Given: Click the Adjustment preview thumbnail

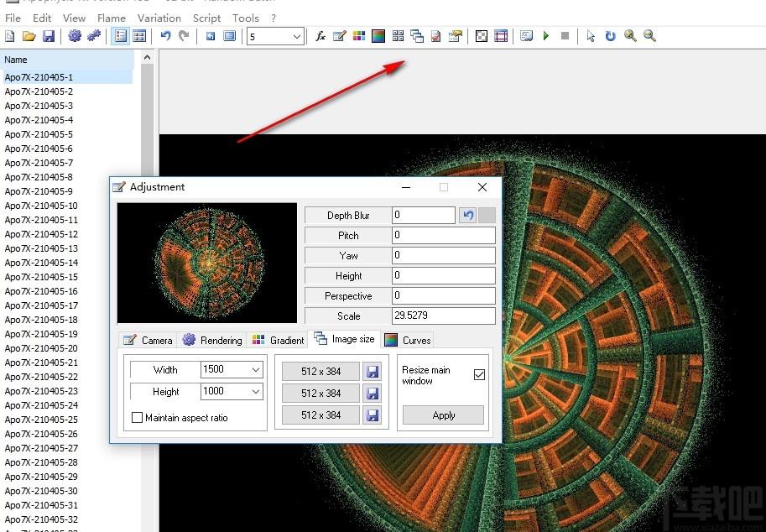Looking at the screenshot, I should (x=207, y=263).
